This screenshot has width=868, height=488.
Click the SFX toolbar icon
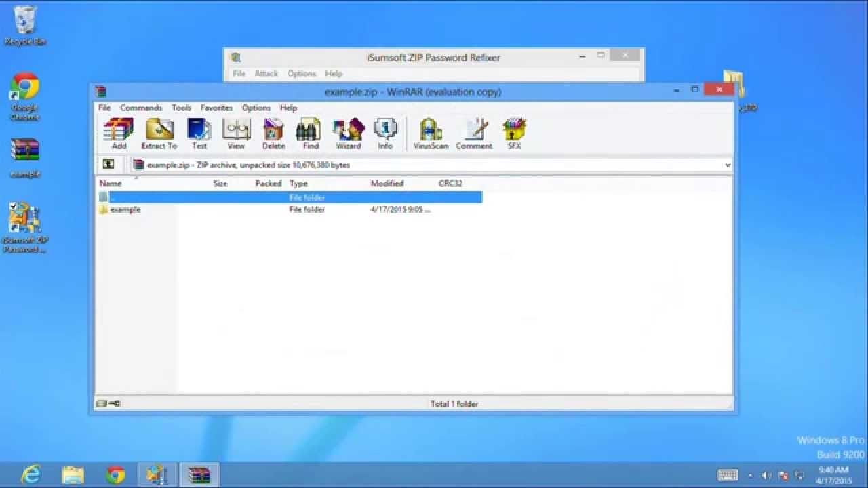[x=515, y=134]
